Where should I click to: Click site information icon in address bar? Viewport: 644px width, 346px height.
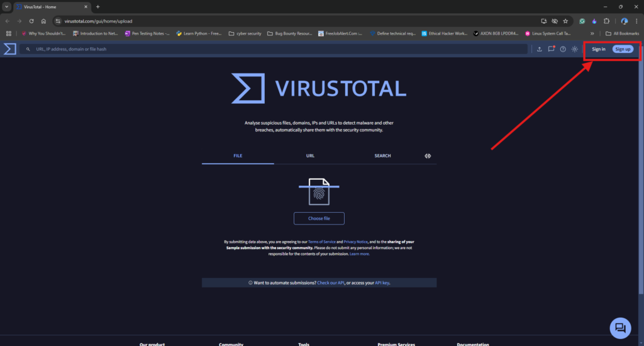[x=58, y=21]
